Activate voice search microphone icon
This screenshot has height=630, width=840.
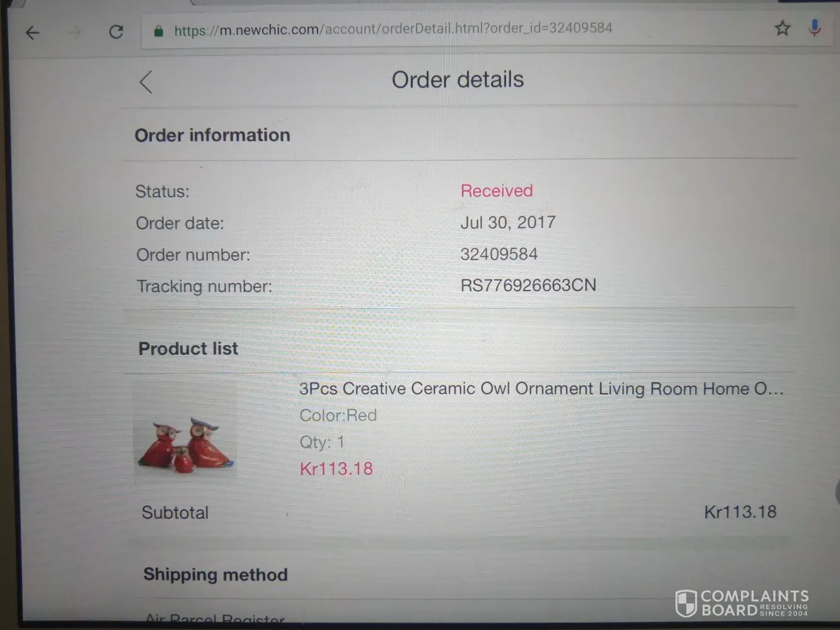(x=815, y=28)
